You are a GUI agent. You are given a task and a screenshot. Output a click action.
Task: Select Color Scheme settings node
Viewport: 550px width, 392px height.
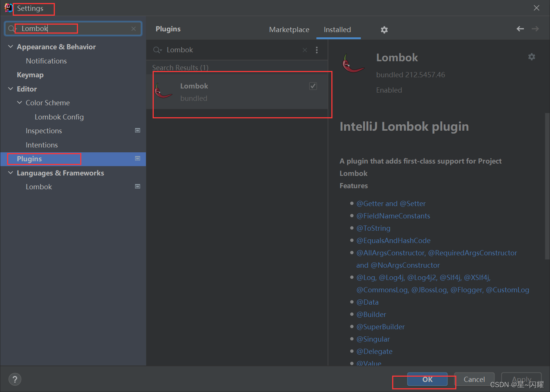click(48, 103)
